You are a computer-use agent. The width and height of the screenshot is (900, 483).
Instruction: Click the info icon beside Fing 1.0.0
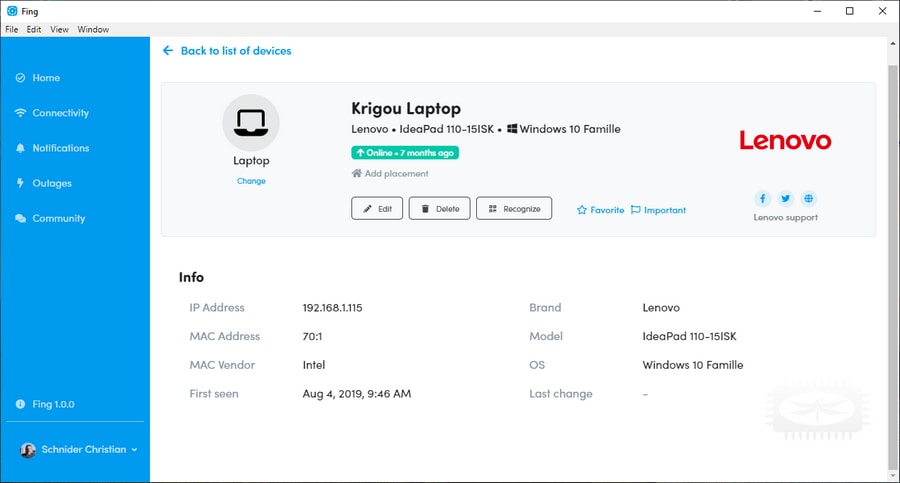click(20, 404)
